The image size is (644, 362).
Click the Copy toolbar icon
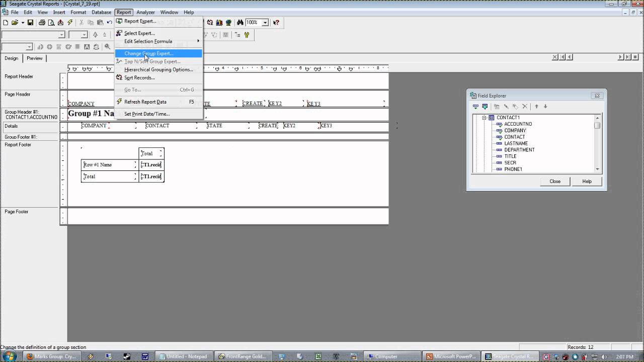[x=91, y=23]
